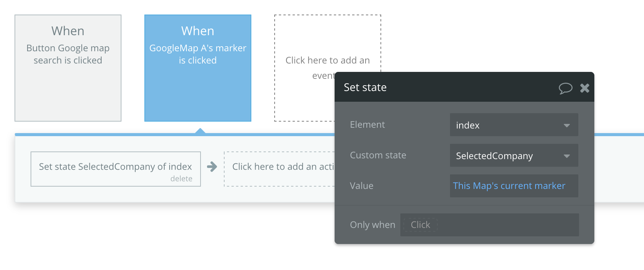Open the Set state SelectedCompany action
The image size is (644, 270).
click(115, 167)
